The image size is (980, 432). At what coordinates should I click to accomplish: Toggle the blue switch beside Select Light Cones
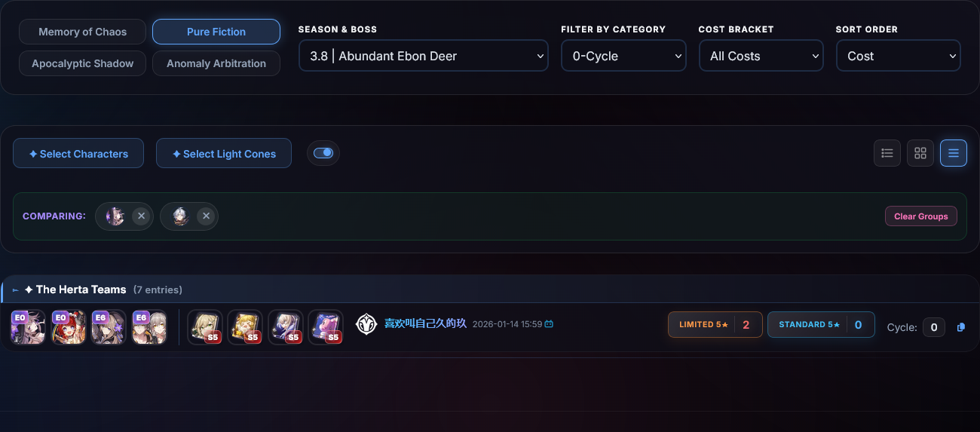323,153
